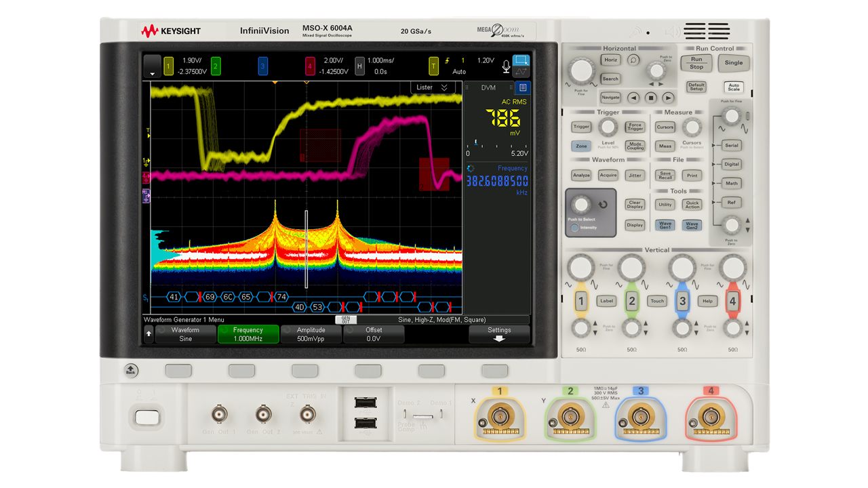The height and width of the screenshot is (488, 868).
Task: Select the Offset 0.0V softkey
Action: (x=374, y=334)
